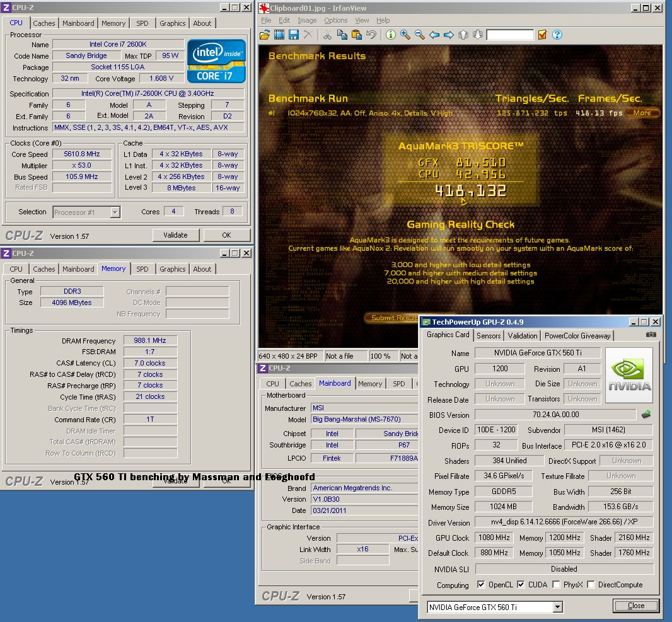Click the Paste clipboard icon
The width and height of the screenshot is (672, 622).
coord(357,35)
